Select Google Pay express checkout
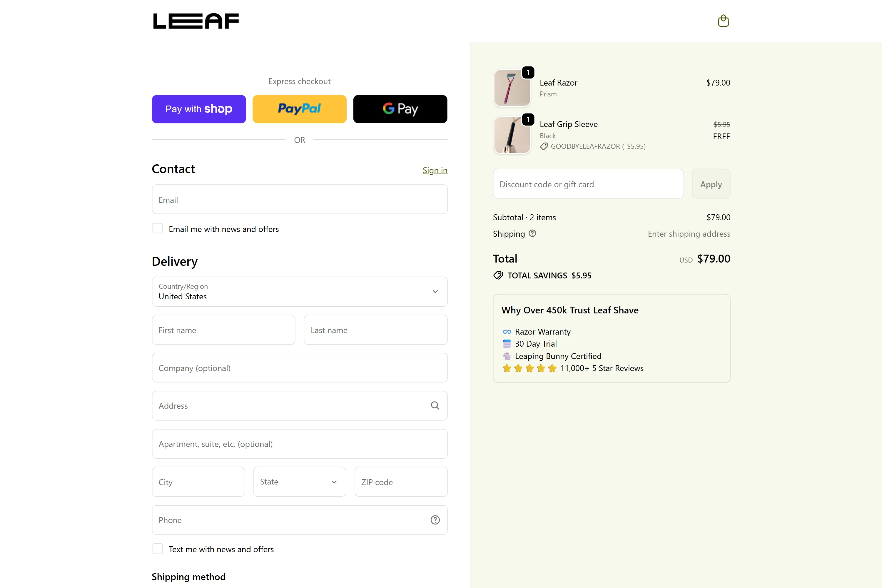Viewport: 882px width, 588px height. pyautogui.click(x=400, y=109)
